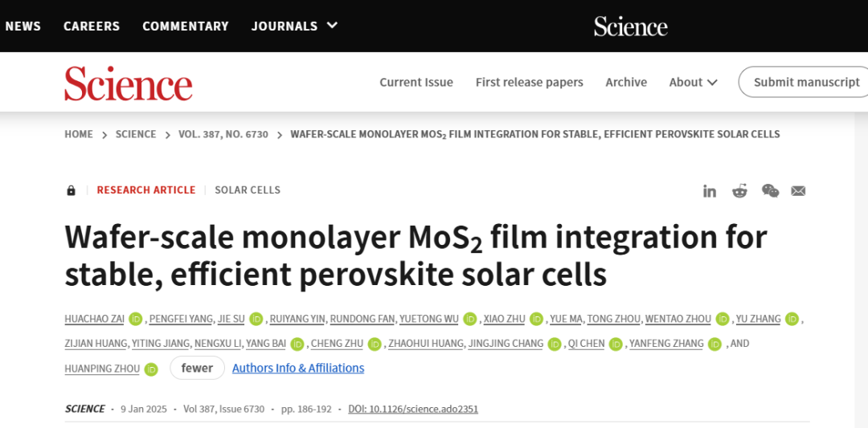
Task: Expand the About menu
Action: coord(693,82)
